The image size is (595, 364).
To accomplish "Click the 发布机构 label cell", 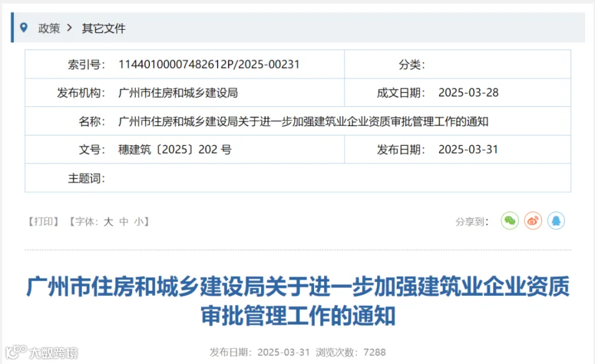I will tap(81, 93).
